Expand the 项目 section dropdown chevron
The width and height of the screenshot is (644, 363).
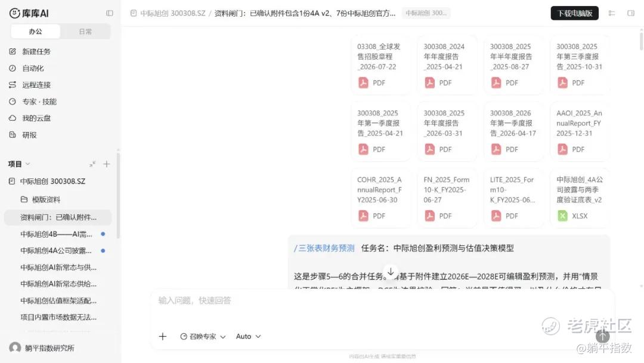click(27, 164)
